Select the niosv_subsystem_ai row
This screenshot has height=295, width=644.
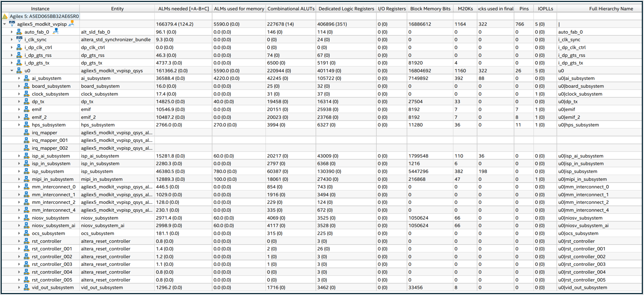click(53, 226)
